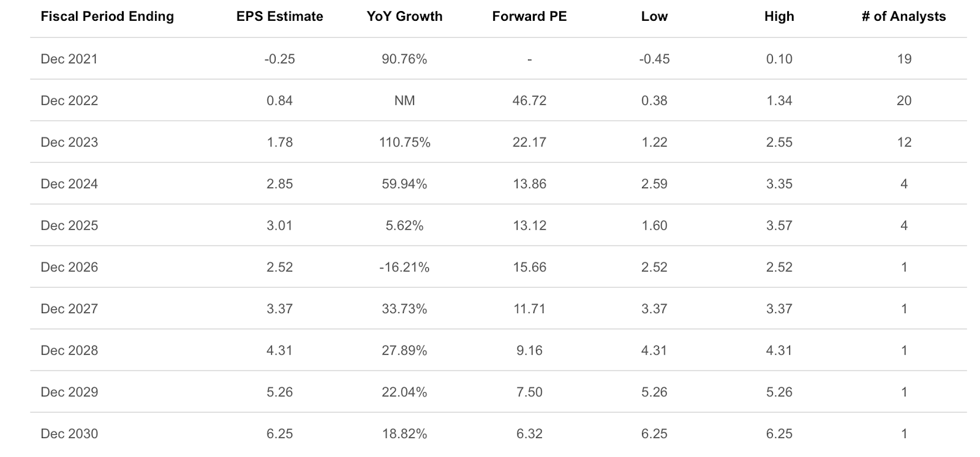Viewport: 980px width, 457px height.
Task: Select the Dec 2029 fiscal period cell
Action: pyautogui.click(x=69, y=392)
